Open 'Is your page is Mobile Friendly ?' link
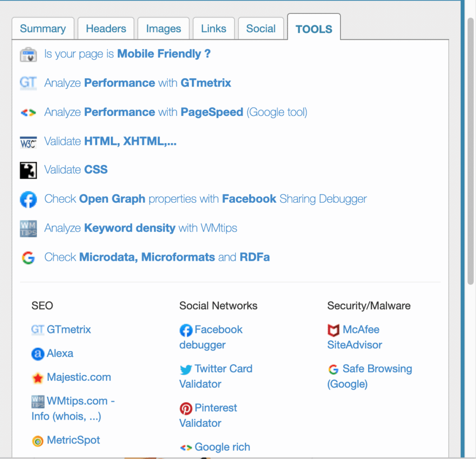 click(127, 54)
